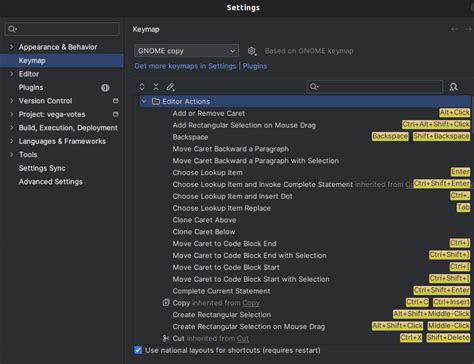
Task: Select Complete Current Statement action
Action: [x=222, y=291]
